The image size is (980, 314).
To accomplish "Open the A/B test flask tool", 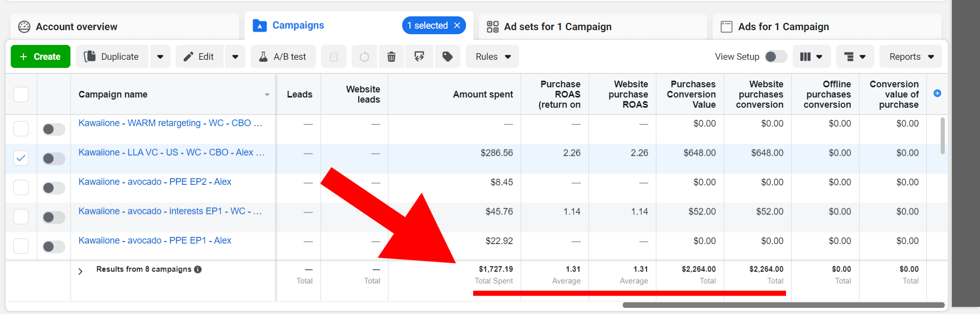I will (x=283, y=57).
